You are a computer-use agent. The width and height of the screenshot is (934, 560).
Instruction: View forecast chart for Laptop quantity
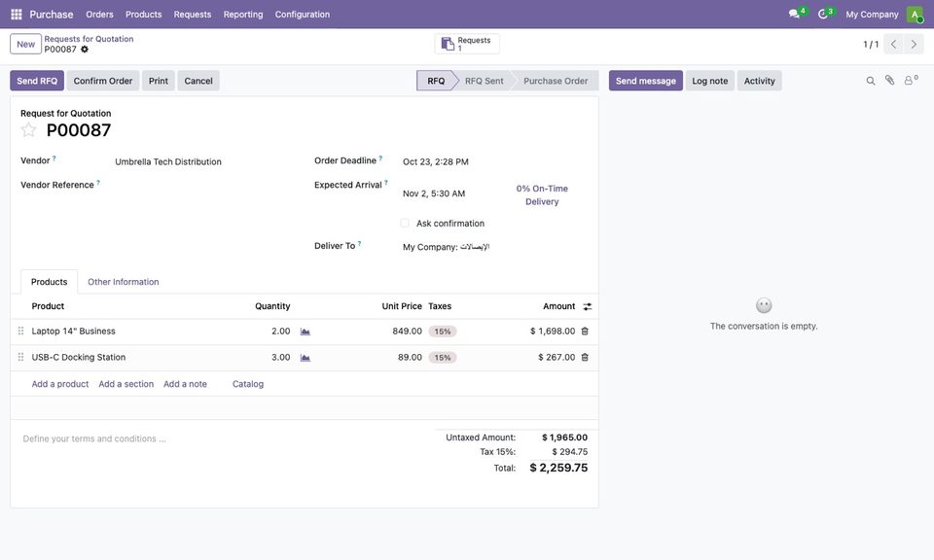coord(305,332)
